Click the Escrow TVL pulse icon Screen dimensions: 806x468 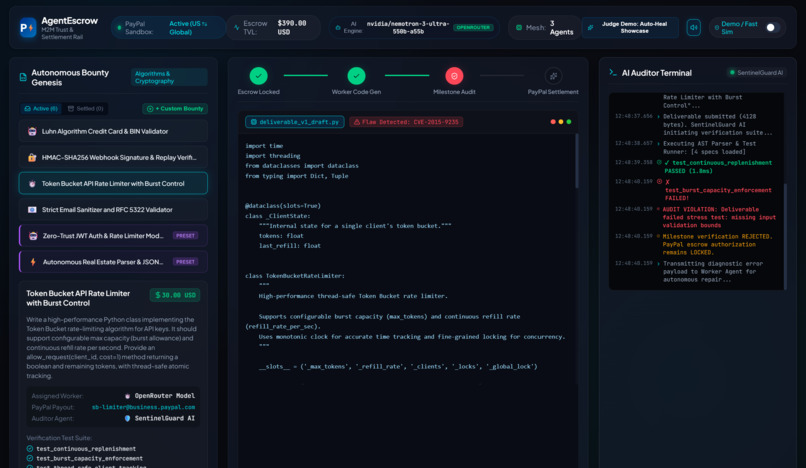click(236, 27)
